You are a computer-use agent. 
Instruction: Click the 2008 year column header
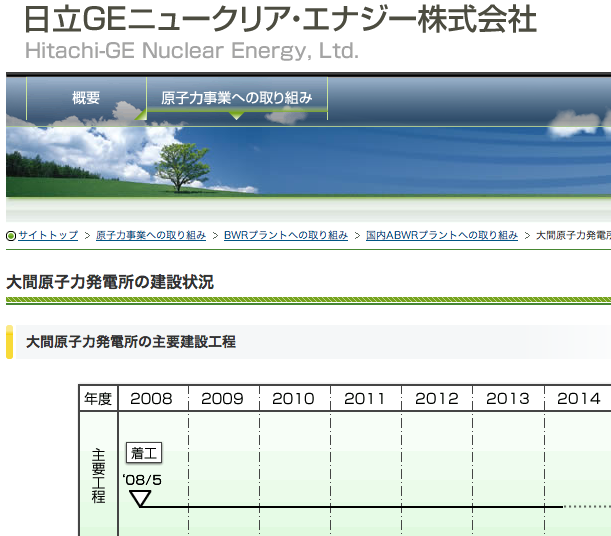point(151,398)
